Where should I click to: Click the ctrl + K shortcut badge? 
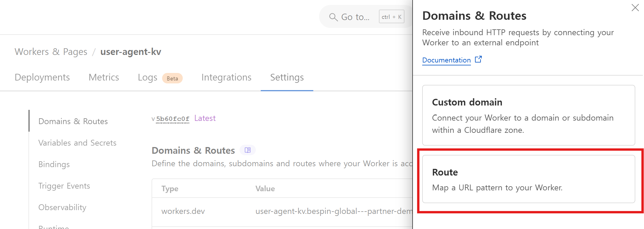pos(391,17)
